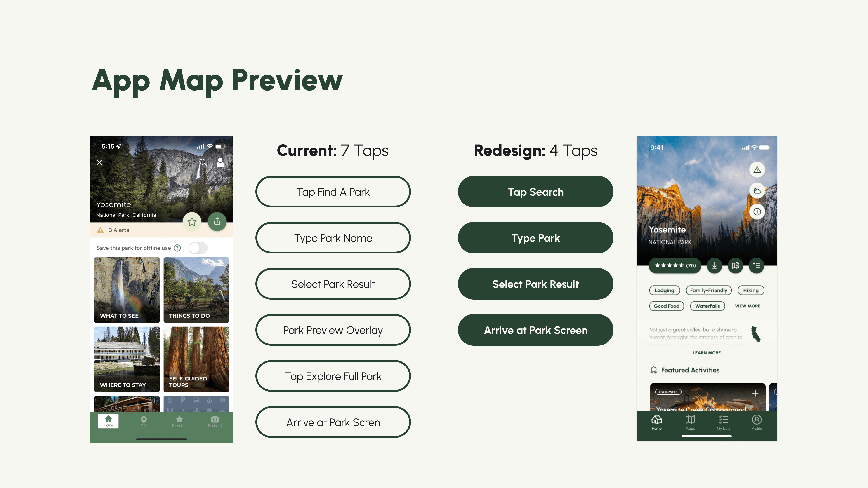868x488 pixels.
Task: Open the user profile icon in left phone
Action: [220, 162]
